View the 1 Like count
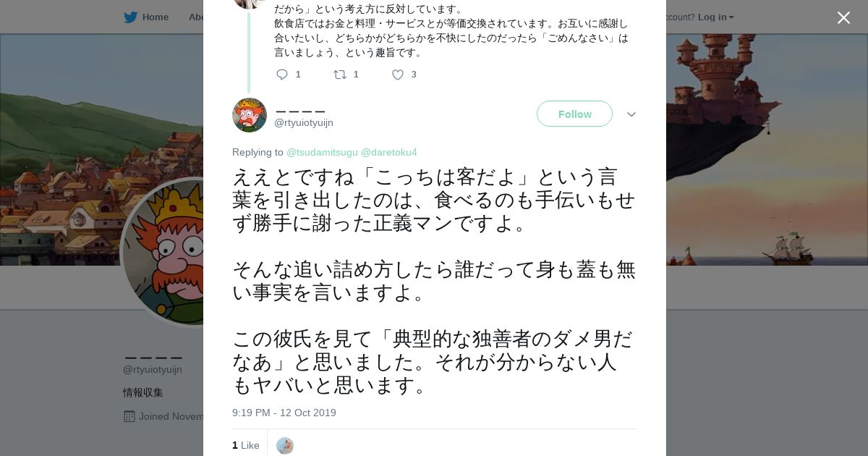The width and height of the screenshot is (868, 456). coord(246,445)
